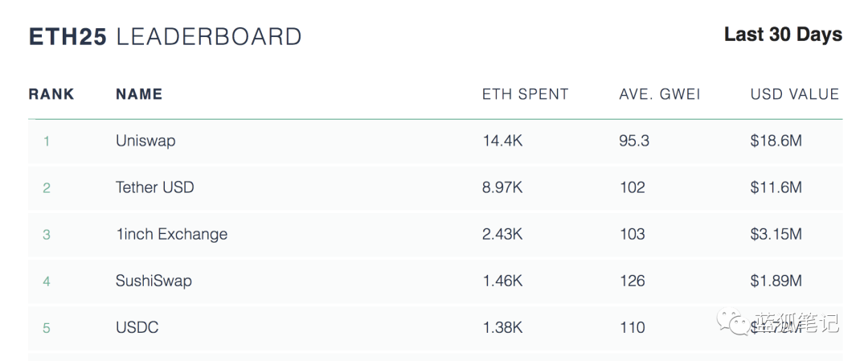
Task: Click Uniswap's $18.6M USD value
Action: tap(776, 141)
